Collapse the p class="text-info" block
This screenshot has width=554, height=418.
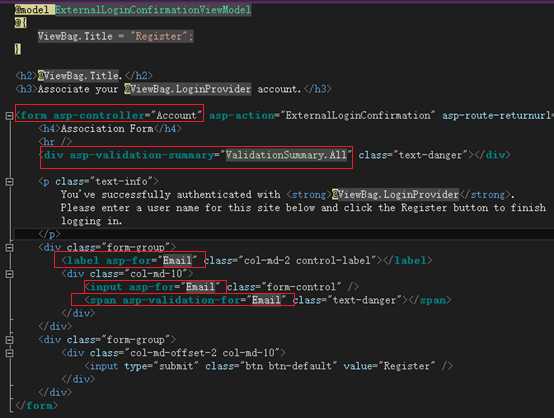9,182
